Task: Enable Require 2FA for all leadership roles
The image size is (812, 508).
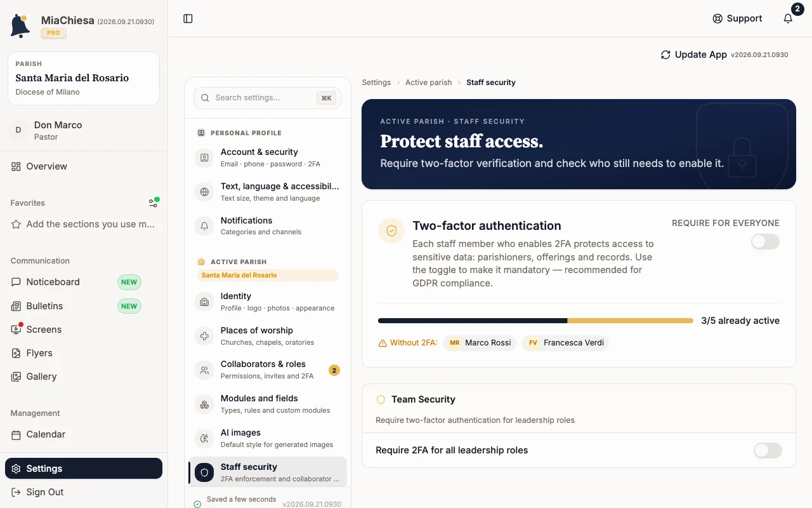Action: click(x=768, y=450)
